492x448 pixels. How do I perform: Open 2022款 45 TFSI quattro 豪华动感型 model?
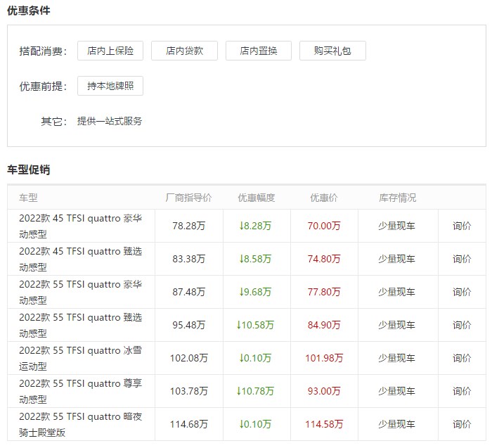pos(80,226)
